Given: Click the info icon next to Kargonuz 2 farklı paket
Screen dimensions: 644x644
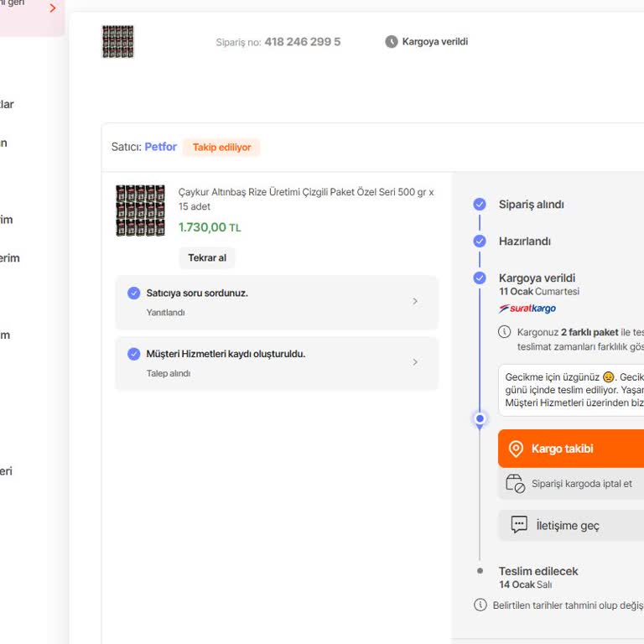Looking at the screenshot, I should click(x=505, y=332).
